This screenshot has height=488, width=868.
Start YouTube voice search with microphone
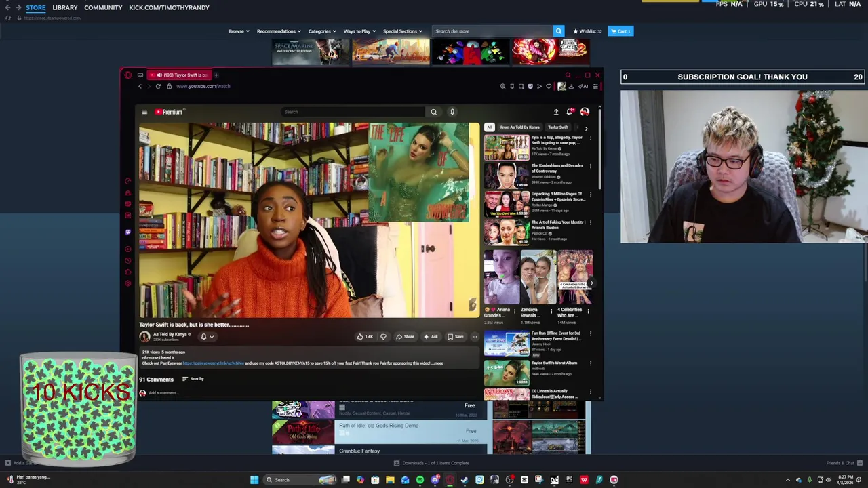coord(452,112)
